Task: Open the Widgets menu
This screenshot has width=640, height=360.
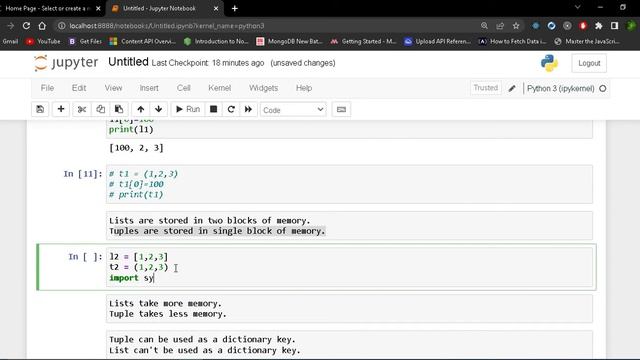Action: [x=263, y=88]
